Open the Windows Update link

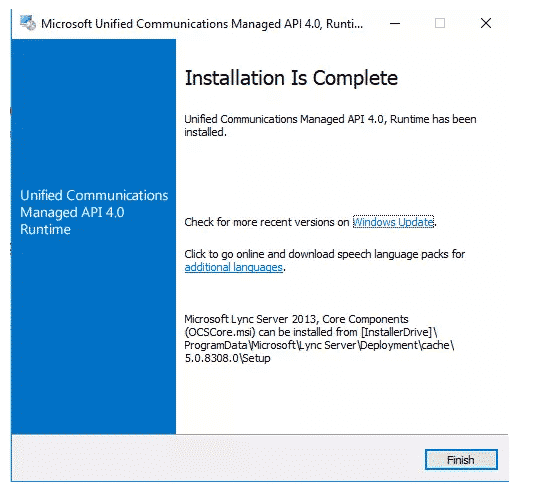tap(393, 222)
